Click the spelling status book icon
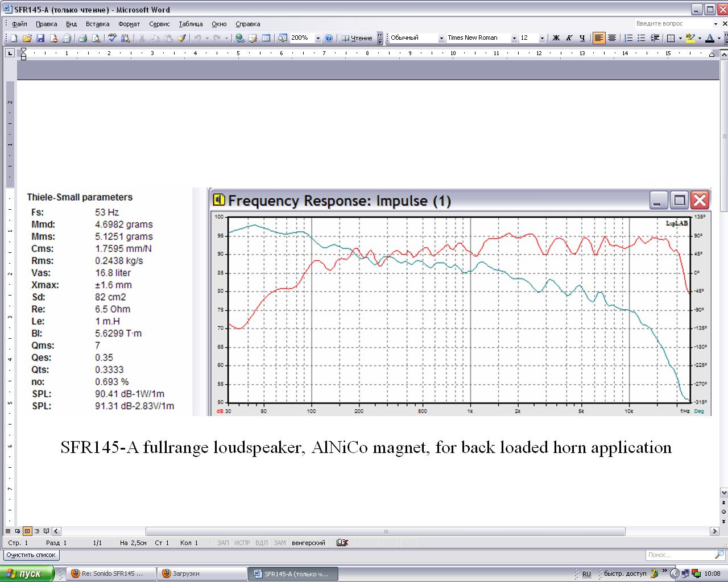The width and height of the screenshot is (728, 582). coord(342,543)
